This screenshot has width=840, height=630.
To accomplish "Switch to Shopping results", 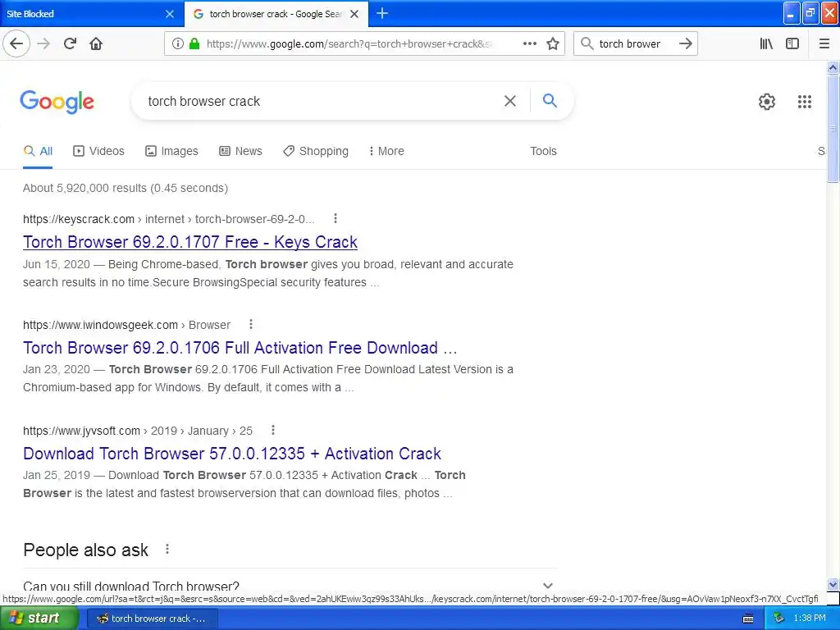I will 316,151.
